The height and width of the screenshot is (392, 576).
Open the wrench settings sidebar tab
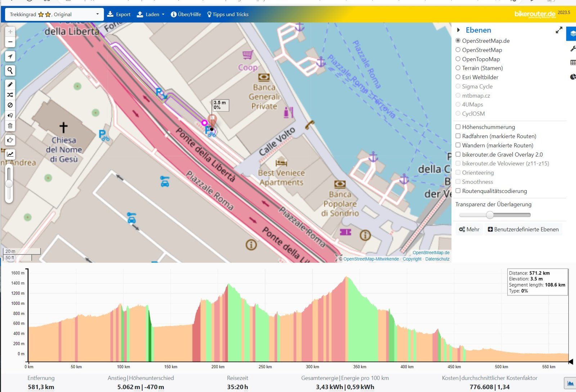(x=572, y=49)
